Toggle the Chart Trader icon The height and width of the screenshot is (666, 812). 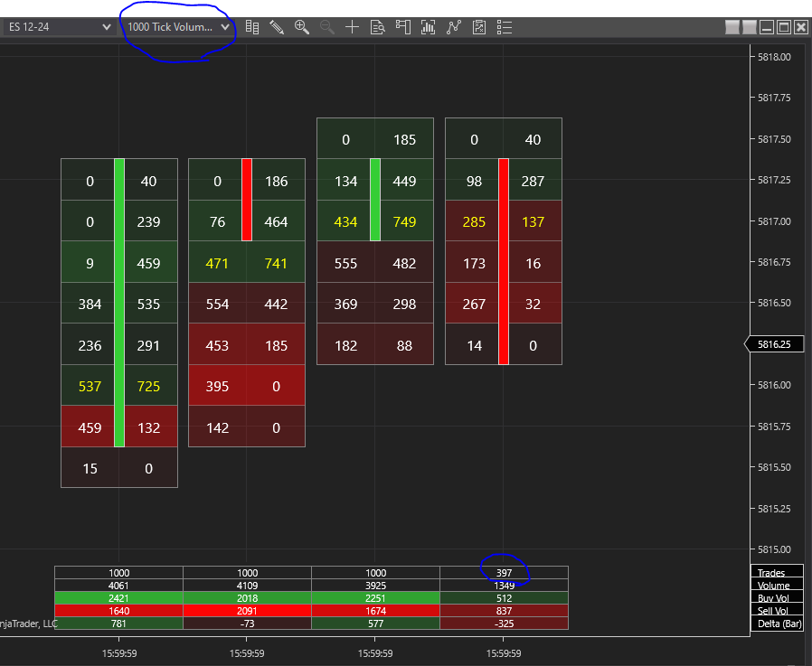pyautogui.click(x=403, y=27)
